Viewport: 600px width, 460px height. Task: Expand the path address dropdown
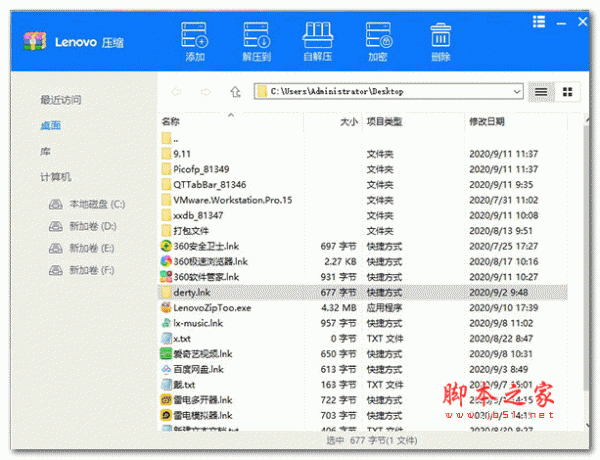point(517,92)
